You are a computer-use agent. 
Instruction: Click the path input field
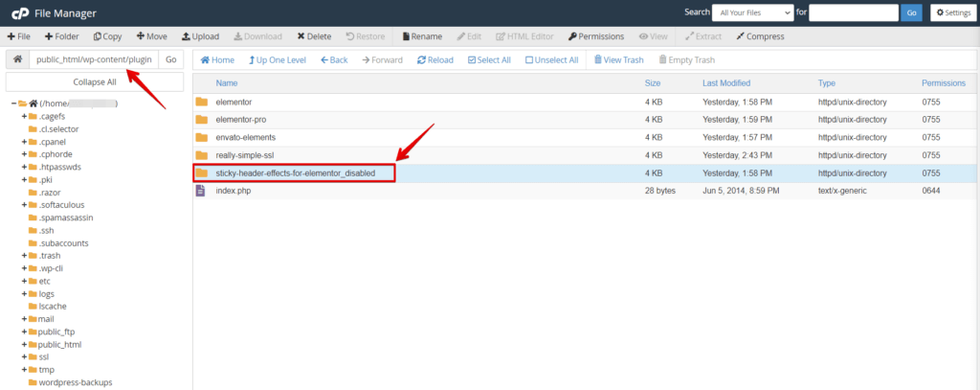click(x=94, y=59)
